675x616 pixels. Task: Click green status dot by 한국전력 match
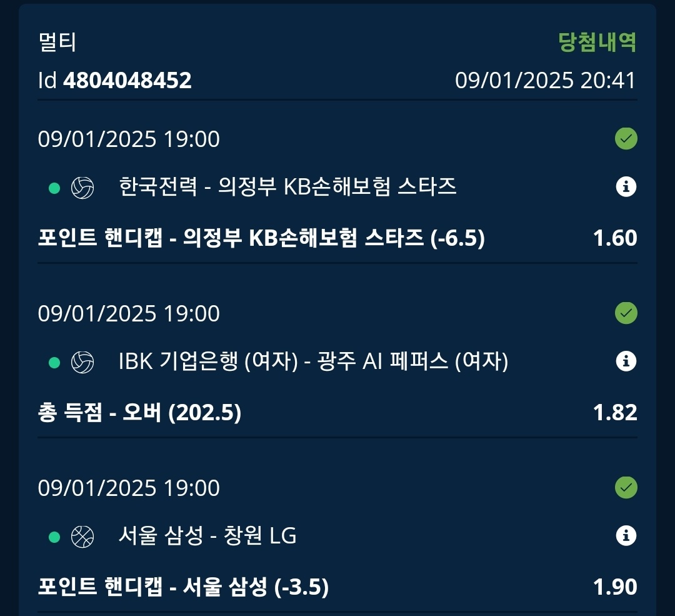(x=54, y=188)
